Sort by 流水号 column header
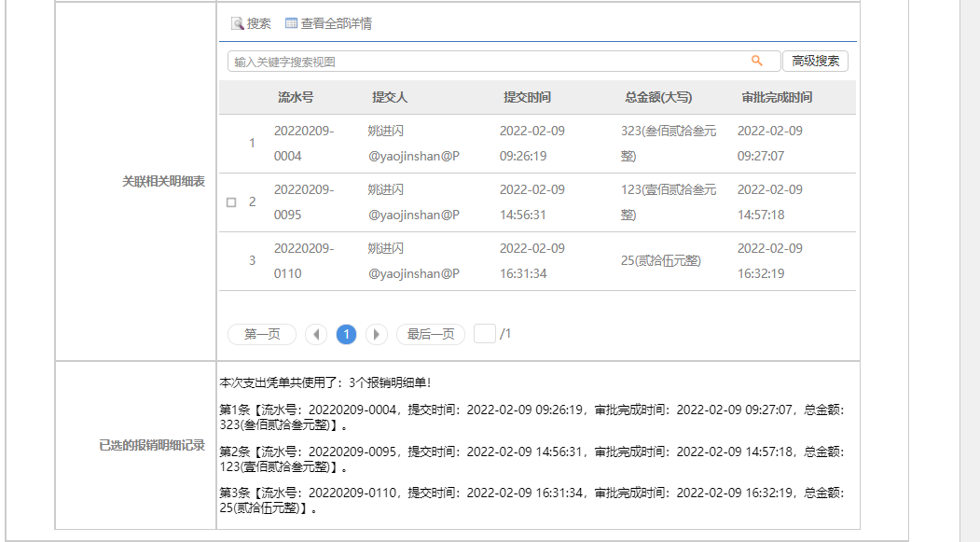The image size is (980, 542). click(296, 98)
